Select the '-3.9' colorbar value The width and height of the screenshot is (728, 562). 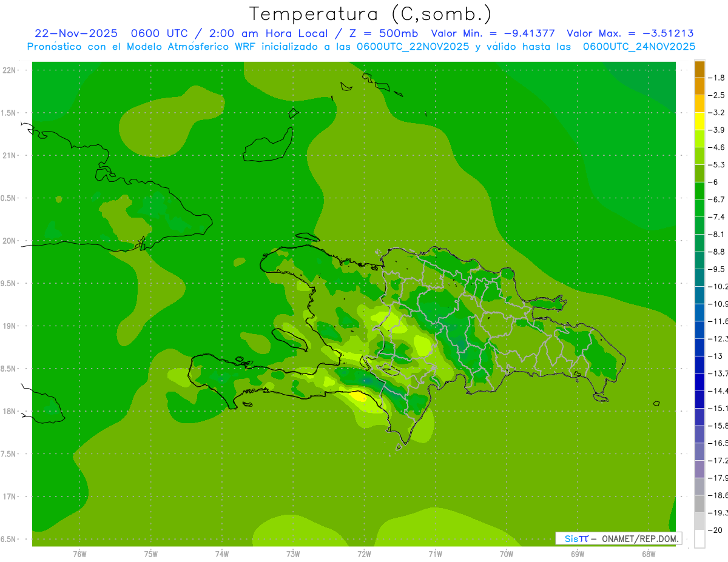click(716, 130)
